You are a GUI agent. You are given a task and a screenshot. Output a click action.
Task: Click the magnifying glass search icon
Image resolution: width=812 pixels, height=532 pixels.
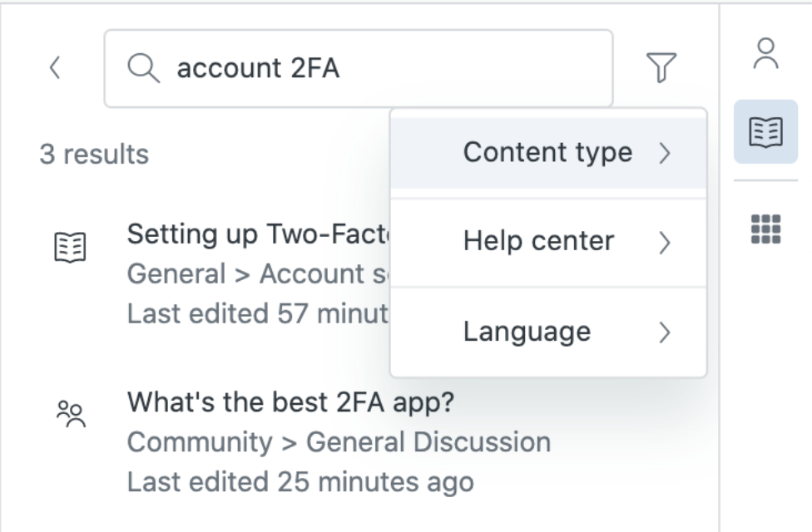(x=143, y=68)
